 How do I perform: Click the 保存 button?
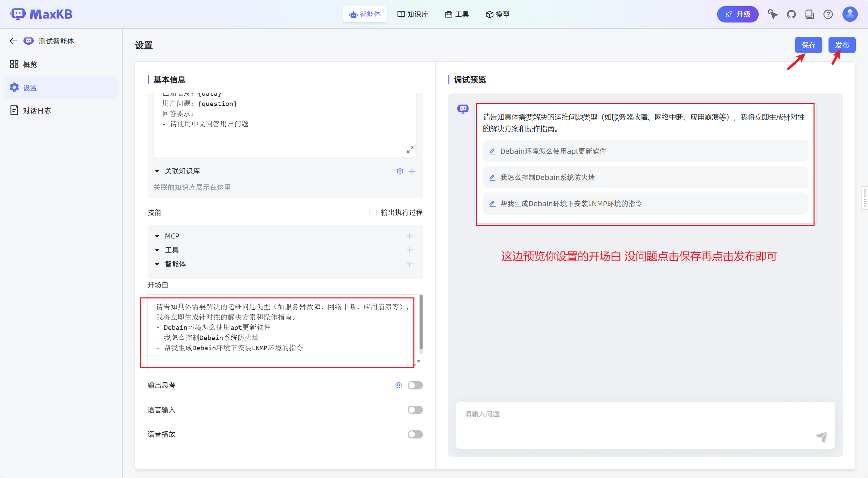[808, 45]
